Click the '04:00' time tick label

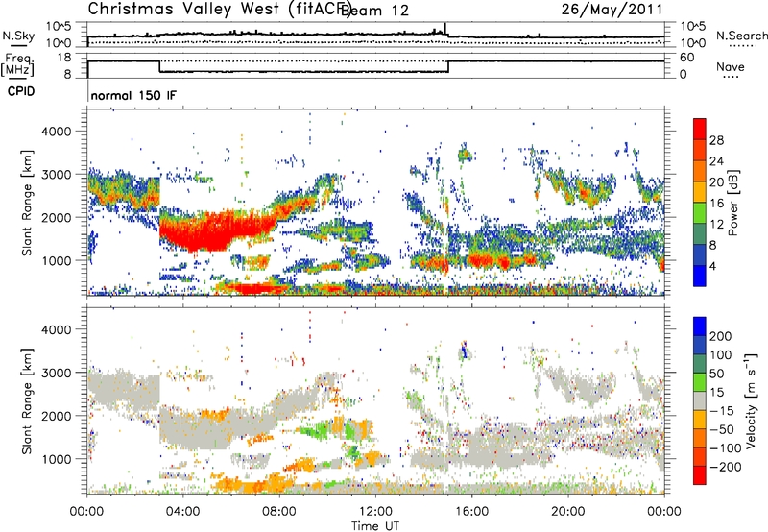[182, 512]
